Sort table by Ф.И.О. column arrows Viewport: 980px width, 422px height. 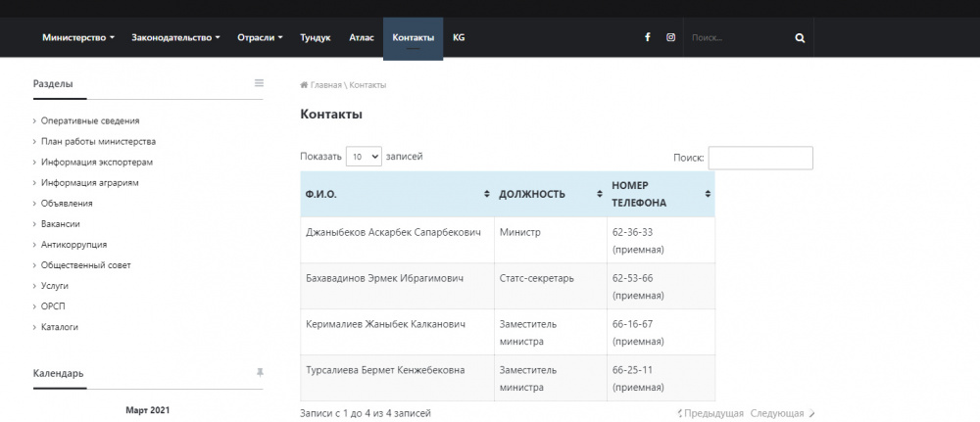coord(487,194)
